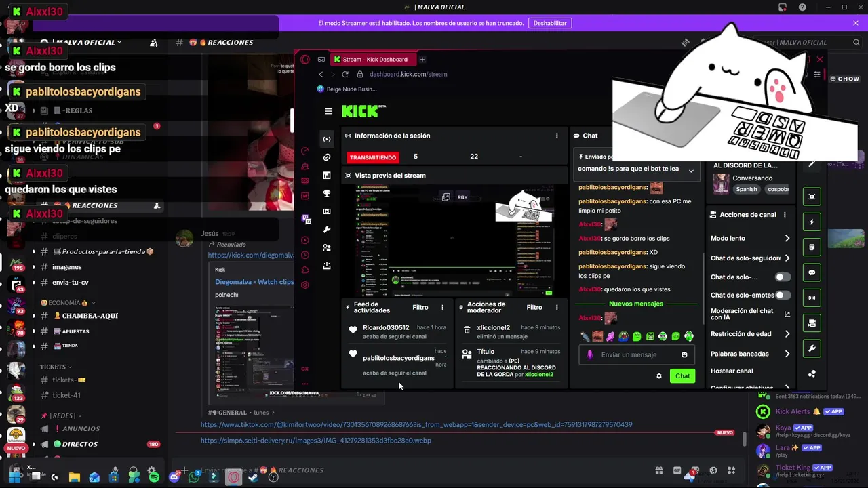Open Spotify from the taskbar
868x488 pixels.
(x=154, y=476)
